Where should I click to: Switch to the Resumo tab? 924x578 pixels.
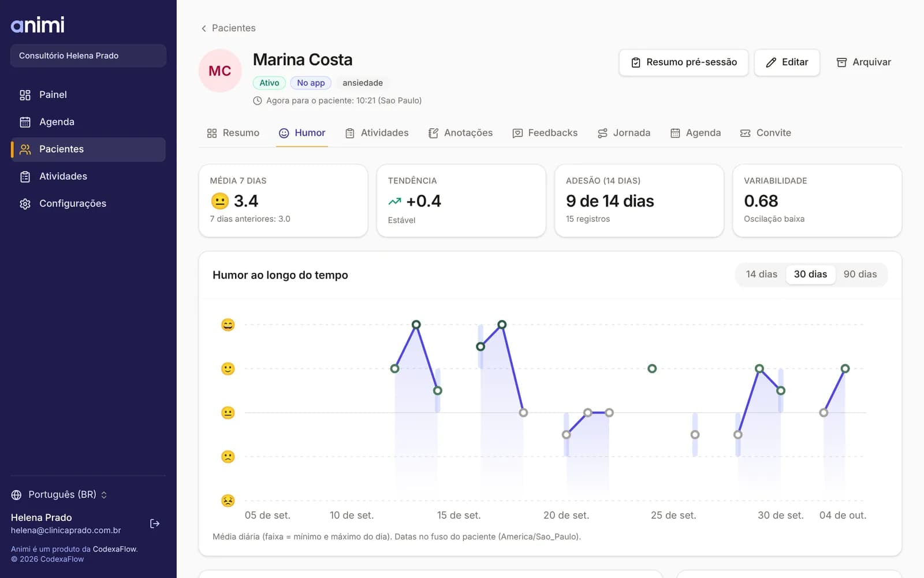(x=233, y=133)
